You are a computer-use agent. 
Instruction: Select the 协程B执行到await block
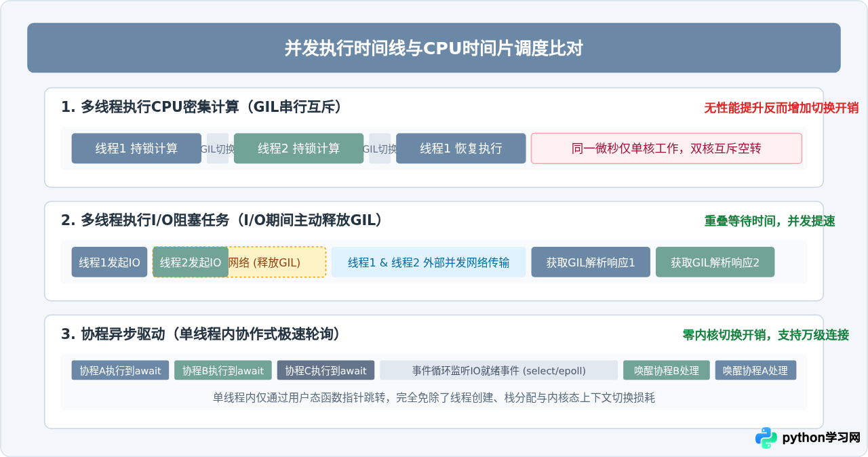coord(223,370)
